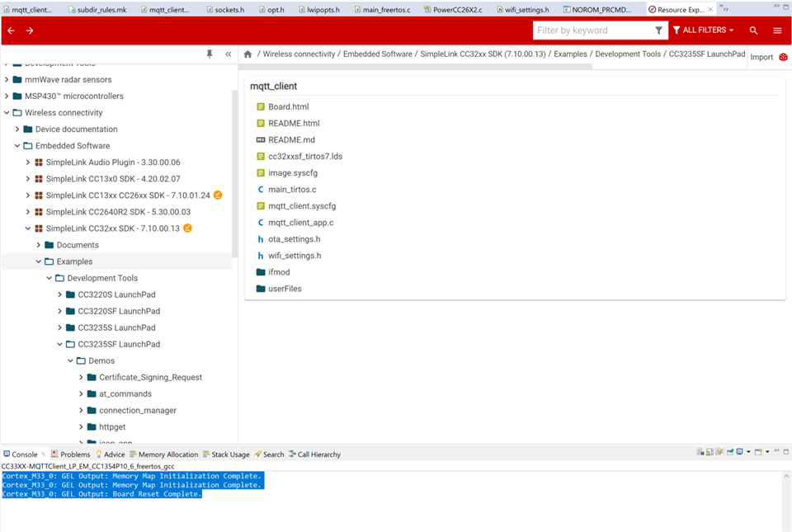This screenshot has width=792, height=532.
Task: Expand mmWave radar sensors node
Action: pos(7,80)
